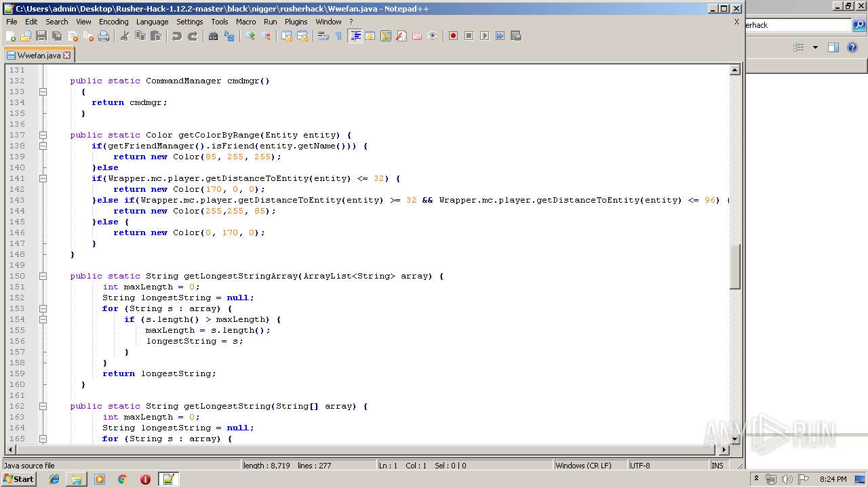Screen dimensions: 868x488
Task: Click the Zoom Out toolbar icon
Action: pyautogui.click(x=265, y=36)
